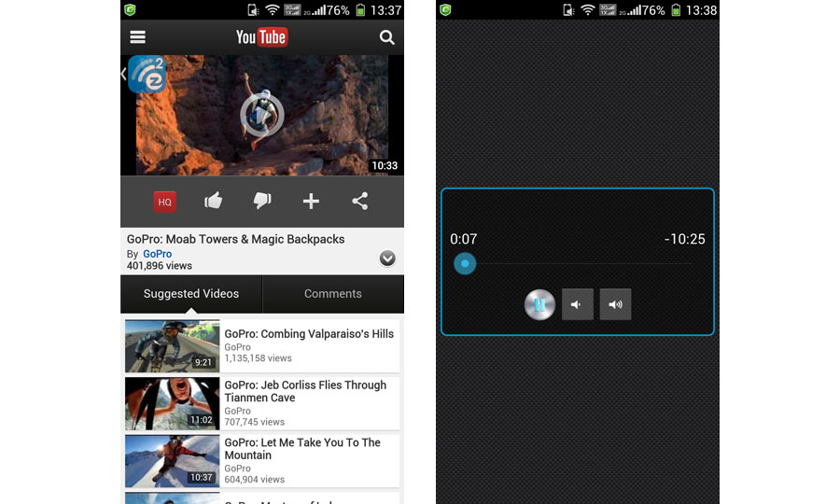Open Let Me Take You To The Mountain title
Viewport: 840px width, 504px height.
tap(302, 449)
